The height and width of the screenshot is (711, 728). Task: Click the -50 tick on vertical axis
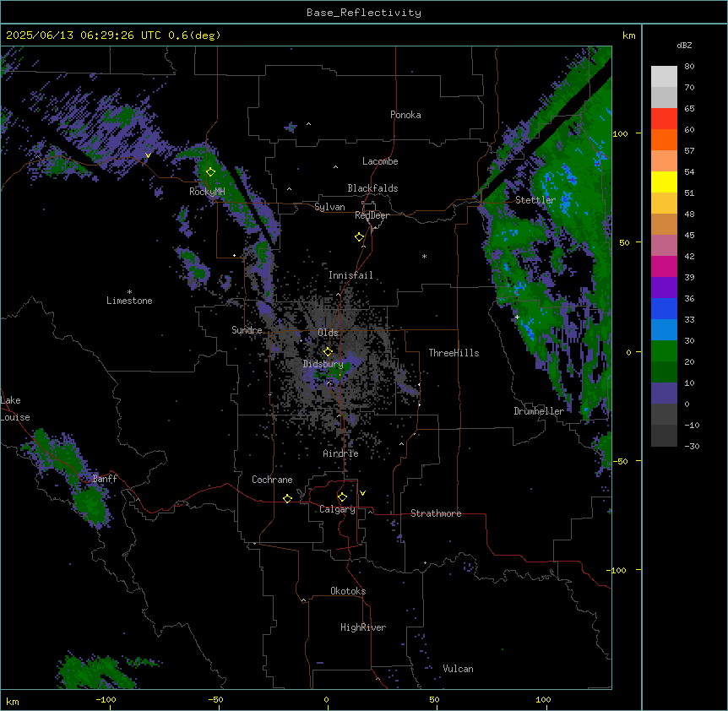click(620, 461)
